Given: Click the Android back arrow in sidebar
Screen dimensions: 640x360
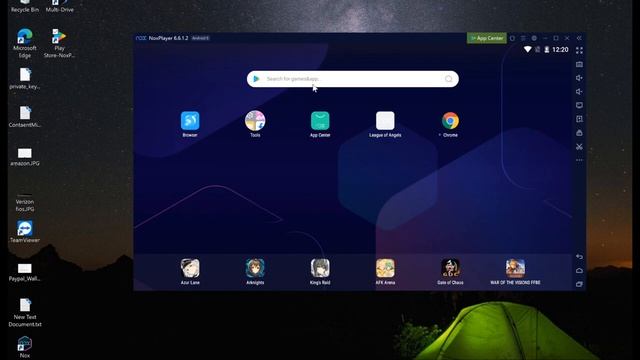Looking at the screenshot, I should click(x=579, y=257).
